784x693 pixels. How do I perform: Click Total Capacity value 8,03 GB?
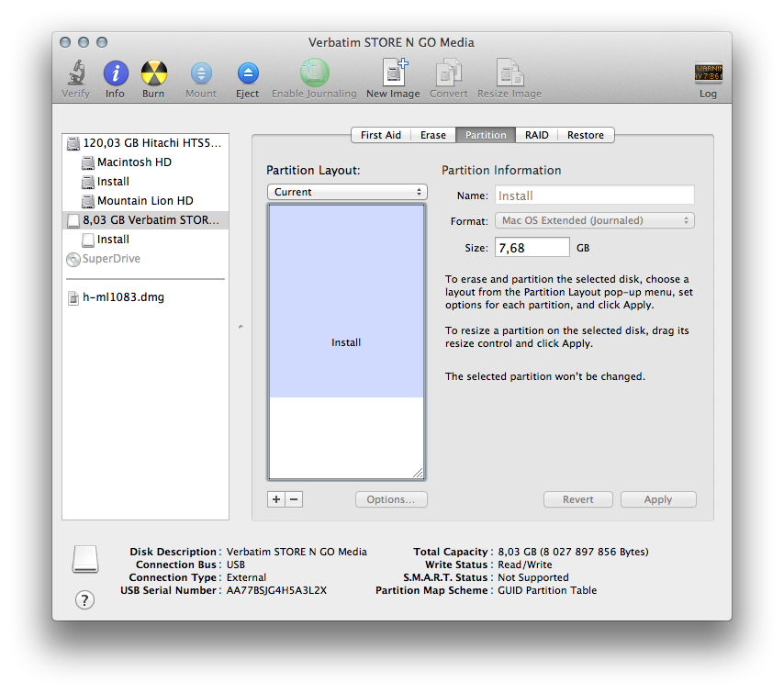(x=573, y=552)
